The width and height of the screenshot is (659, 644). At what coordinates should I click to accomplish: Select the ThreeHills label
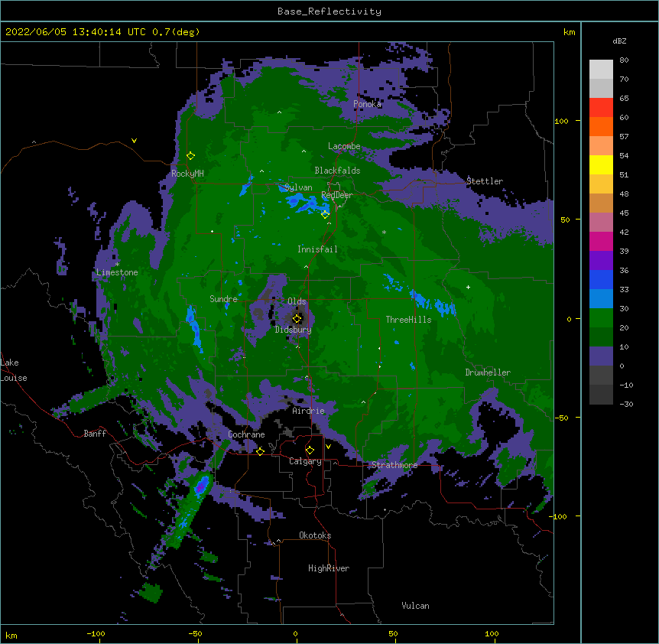[x=408, y=320]
